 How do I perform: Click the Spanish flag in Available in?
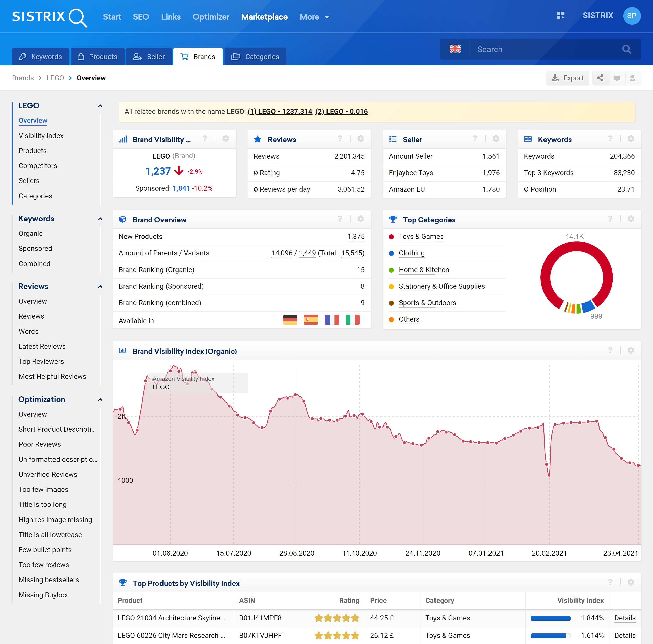click(x=311, y=320)
